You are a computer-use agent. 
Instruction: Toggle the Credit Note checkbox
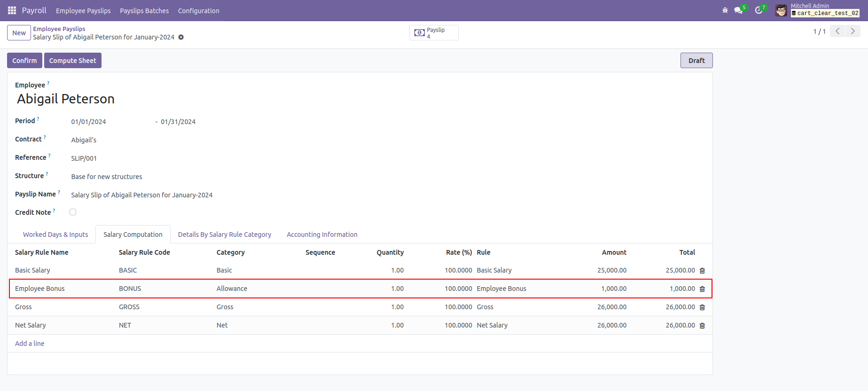point(73,212)
